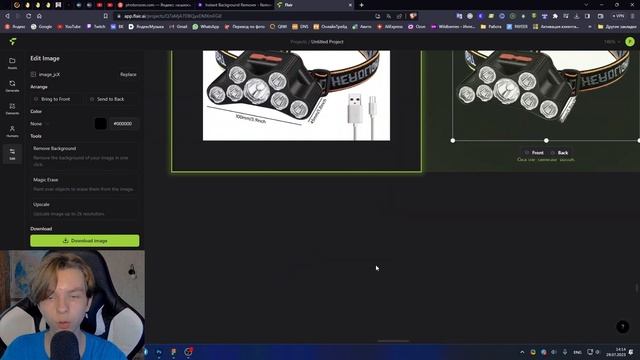Click the address bar bookmark icon
This screenshot has width=640, height=360.
106,16
